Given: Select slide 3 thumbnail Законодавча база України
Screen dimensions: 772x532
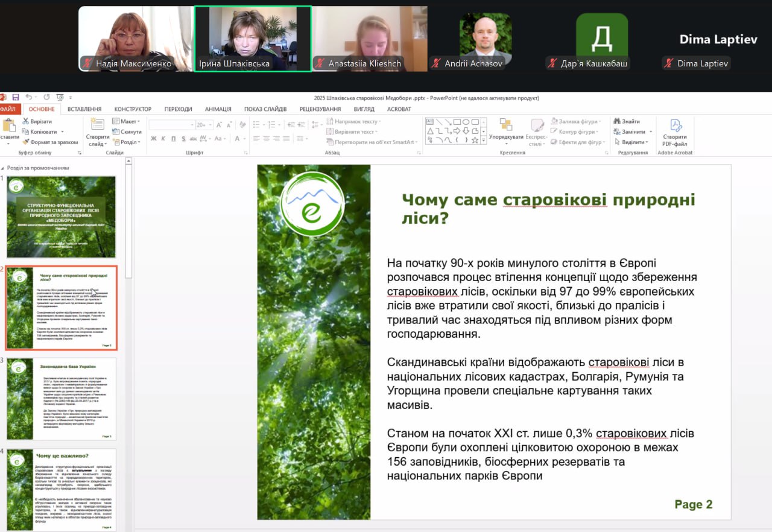Looking at the screenshot, I should tap(62, 399).
